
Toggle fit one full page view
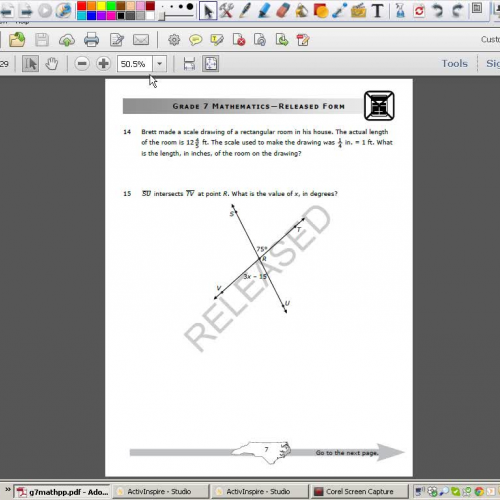[211, 63]
